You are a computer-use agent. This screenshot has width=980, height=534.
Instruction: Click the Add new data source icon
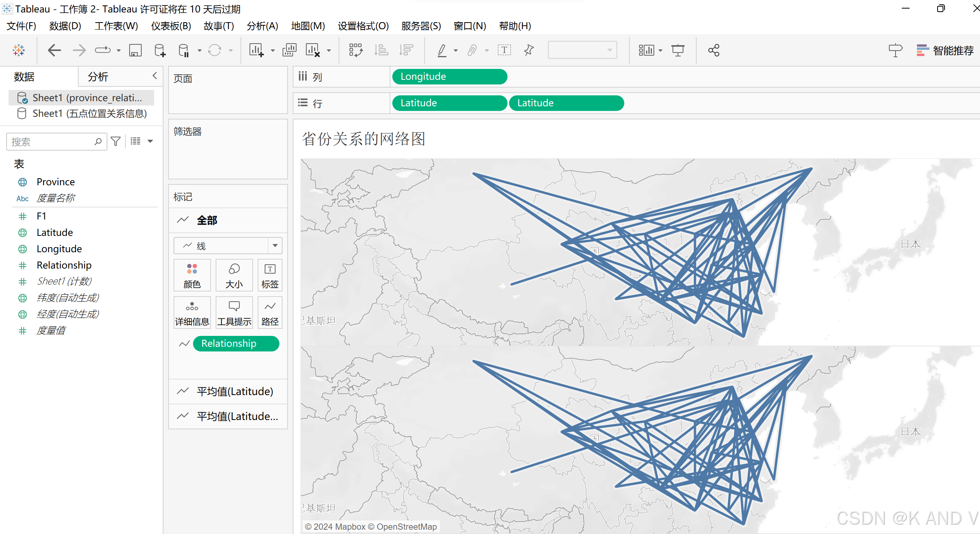click(x=160, y=50)
